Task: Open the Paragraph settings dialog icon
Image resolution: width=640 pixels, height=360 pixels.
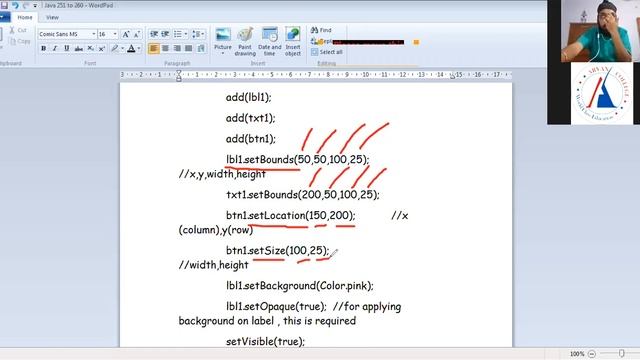Action: coord(201,49)
